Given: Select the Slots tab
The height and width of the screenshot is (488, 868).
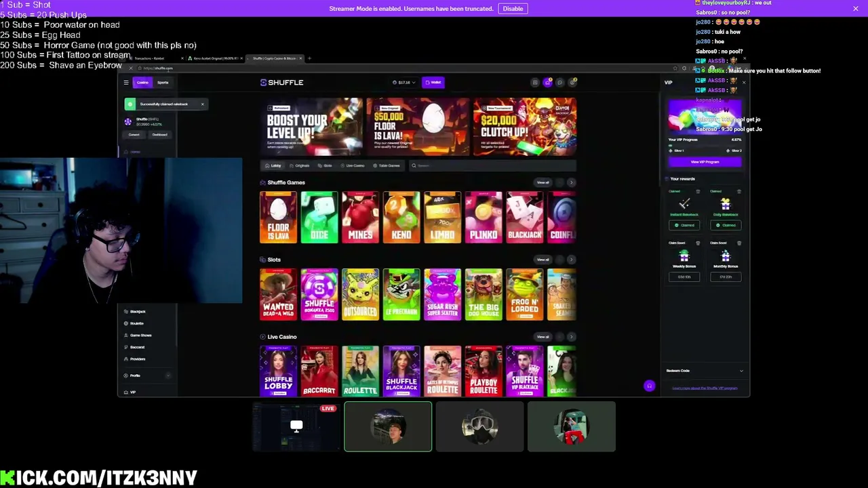Looking at the screenshot, I should (x=325, y=166).
